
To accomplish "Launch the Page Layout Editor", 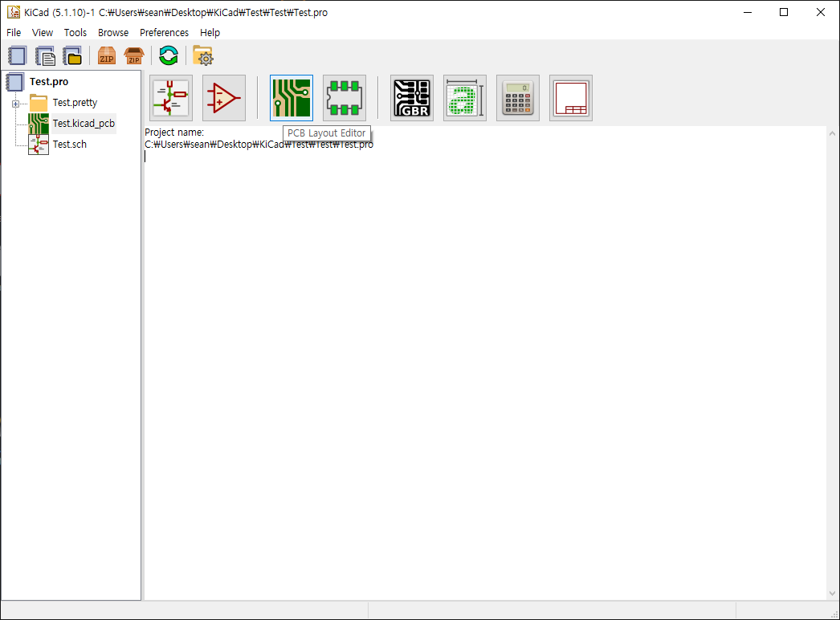I will [x=571, y=98].
